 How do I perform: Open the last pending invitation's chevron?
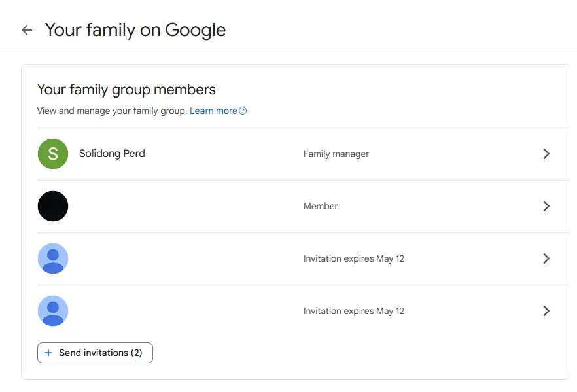click(x=546, y=311)
